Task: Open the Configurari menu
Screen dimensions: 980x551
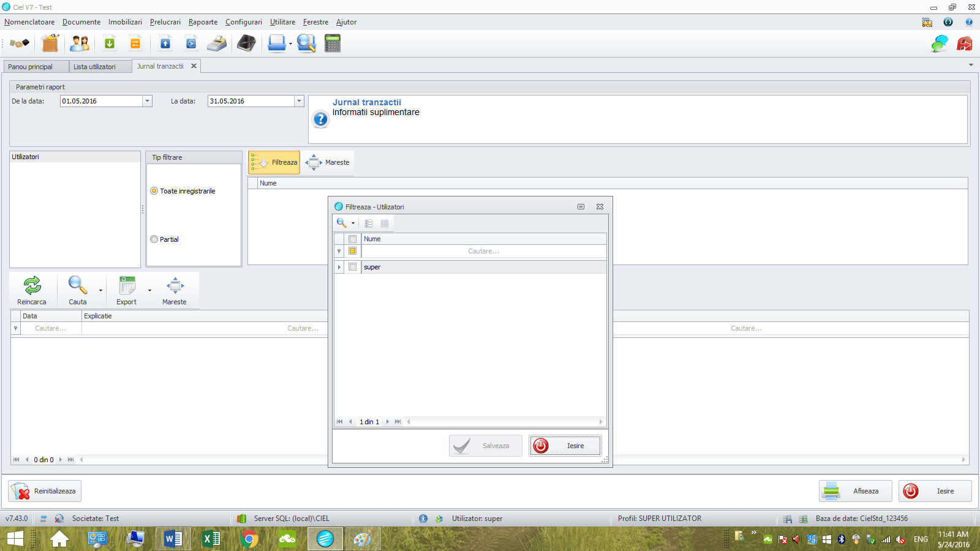Action: tap(244, 22)
